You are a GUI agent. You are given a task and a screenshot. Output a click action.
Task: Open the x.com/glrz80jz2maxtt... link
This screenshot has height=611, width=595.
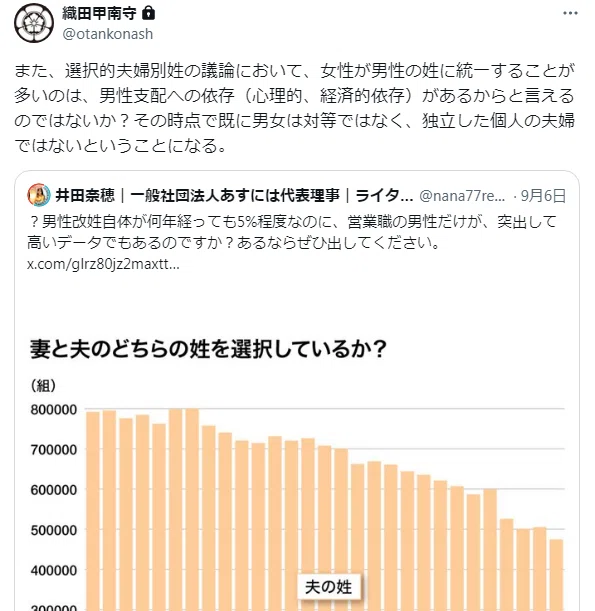tap(103, 264)
